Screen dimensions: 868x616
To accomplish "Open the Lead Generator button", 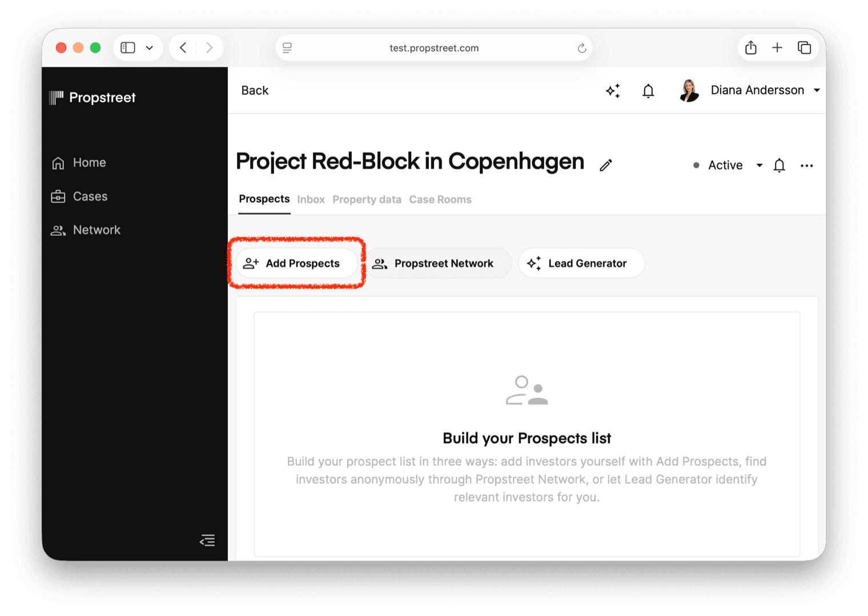I will [581, 263].
